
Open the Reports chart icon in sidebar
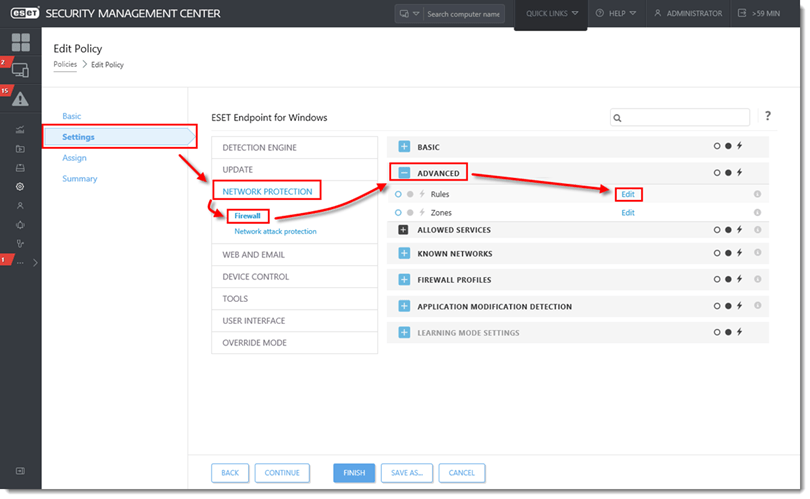click(x=20, y=130)
